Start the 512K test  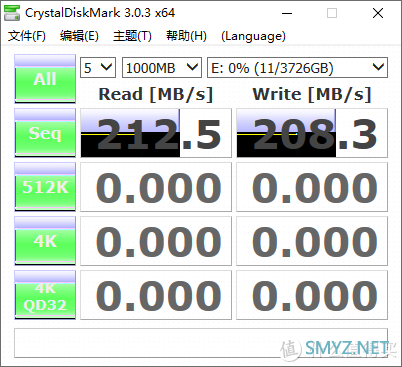[x=45, y=187]
